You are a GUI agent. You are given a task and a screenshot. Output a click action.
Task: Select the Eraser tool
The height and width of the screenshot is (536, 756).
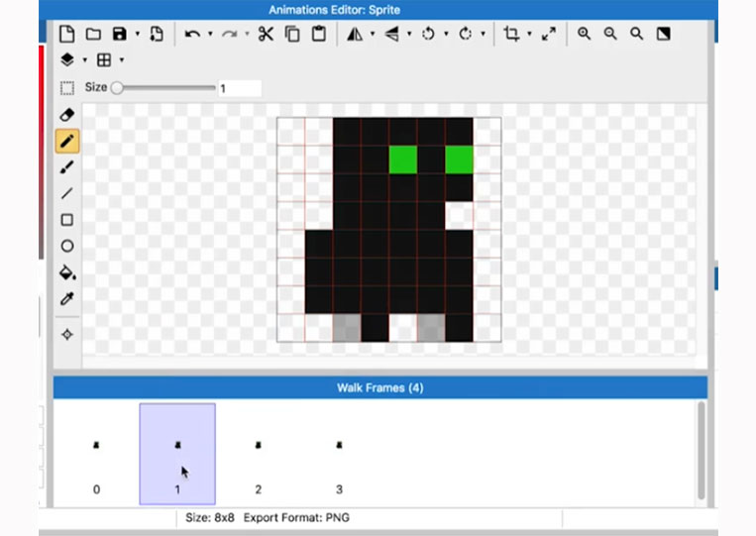[67, 115]
